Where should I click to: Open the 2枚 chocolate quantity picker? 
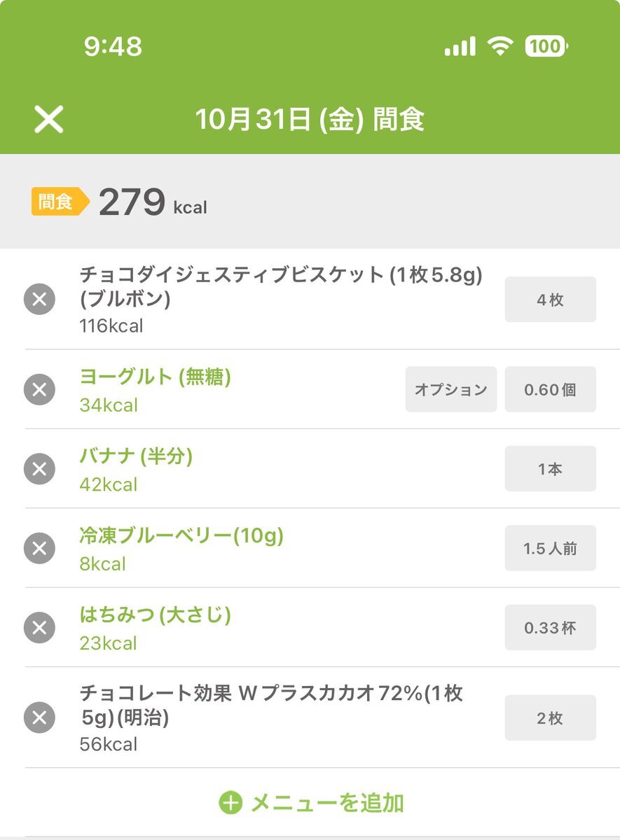(550, 717)
